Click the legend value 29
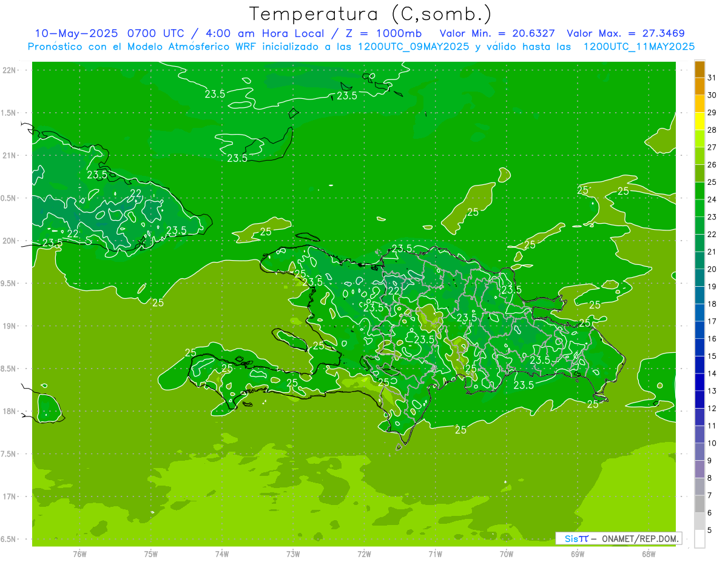The image size is (728, 562). [x=712, y=113]
